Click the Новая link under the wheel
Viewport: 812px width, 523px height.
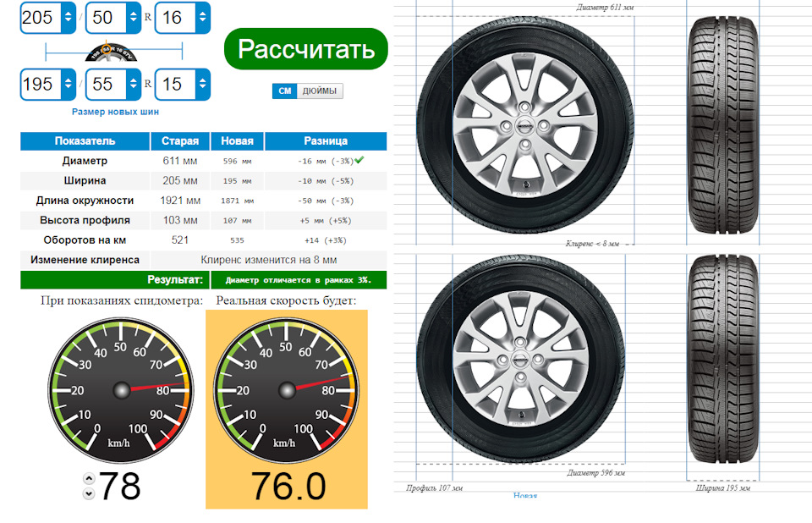525,496
